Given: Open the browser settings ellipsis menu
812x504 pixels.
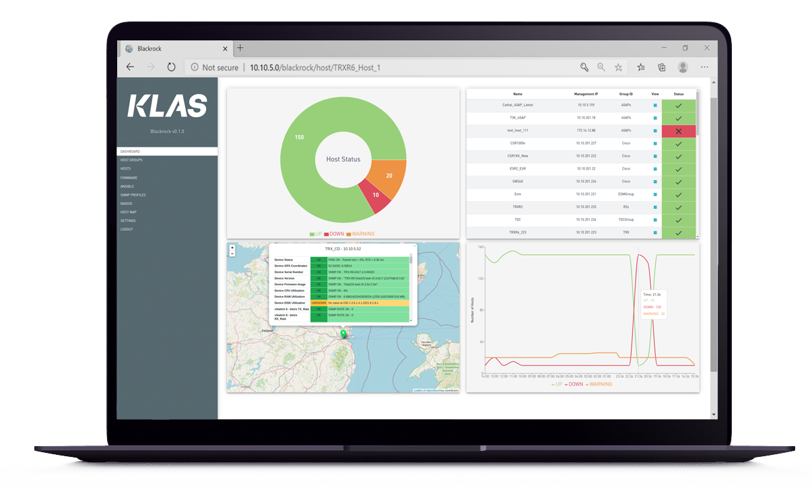Looking at the screenshot, I should pyautogui.click(x=704, y=67).
